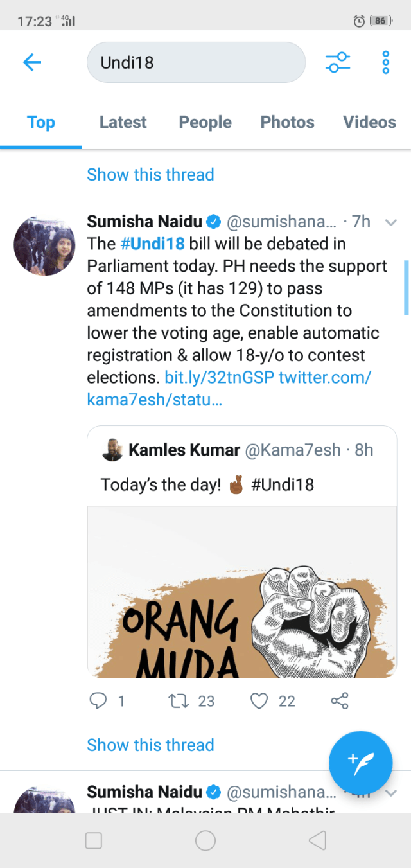The height and width of the screenshot is (868, 411).
Task: Tap the #Undi18 hashtag in tweet
Action: coord(152,244)
